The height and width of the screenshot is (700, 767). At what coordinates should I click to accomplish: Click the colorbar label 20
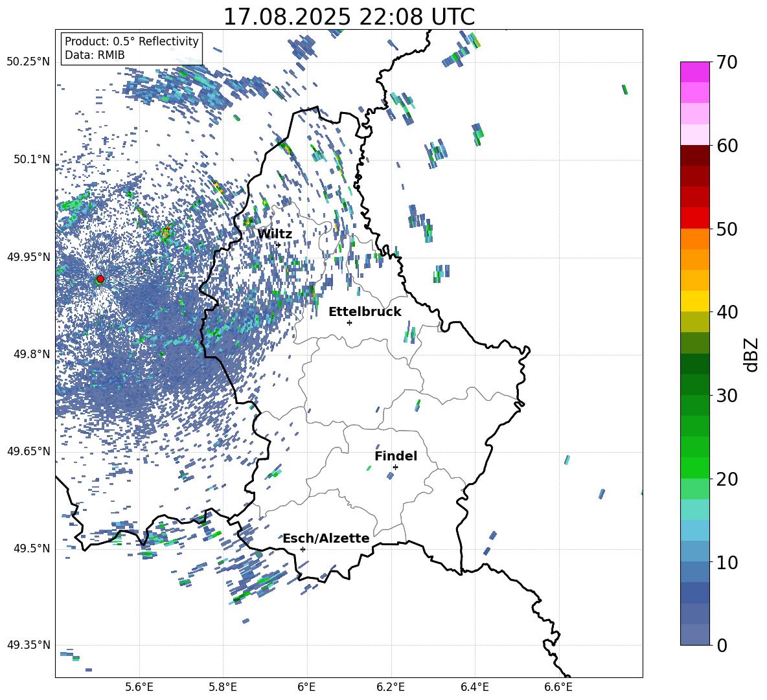727,479
